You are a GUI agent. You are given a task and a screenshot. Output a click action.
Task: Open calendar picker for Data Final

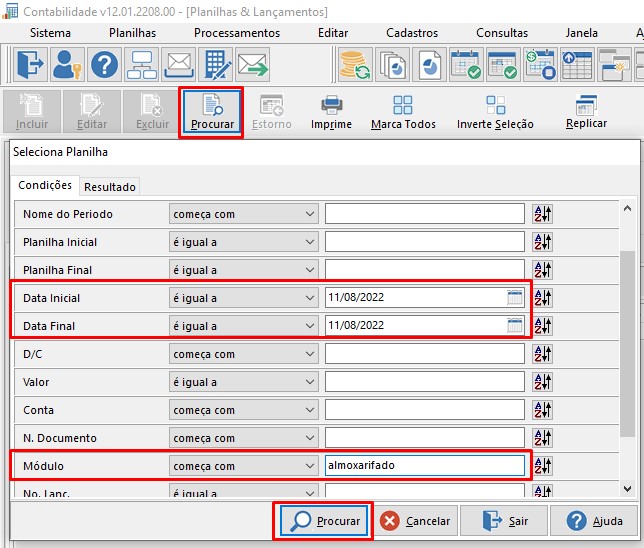(515, 325)
